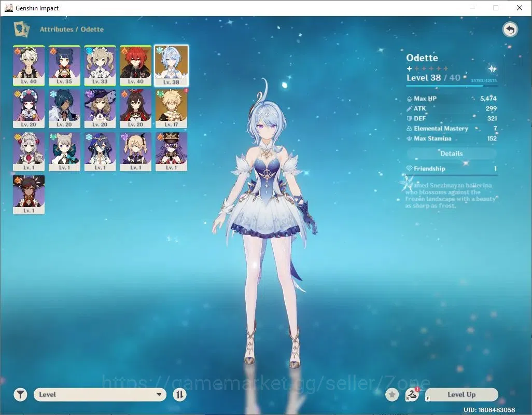The image size is (532, 415).
Task: Click the experience progress bar
Action: [x=452, y=86]
